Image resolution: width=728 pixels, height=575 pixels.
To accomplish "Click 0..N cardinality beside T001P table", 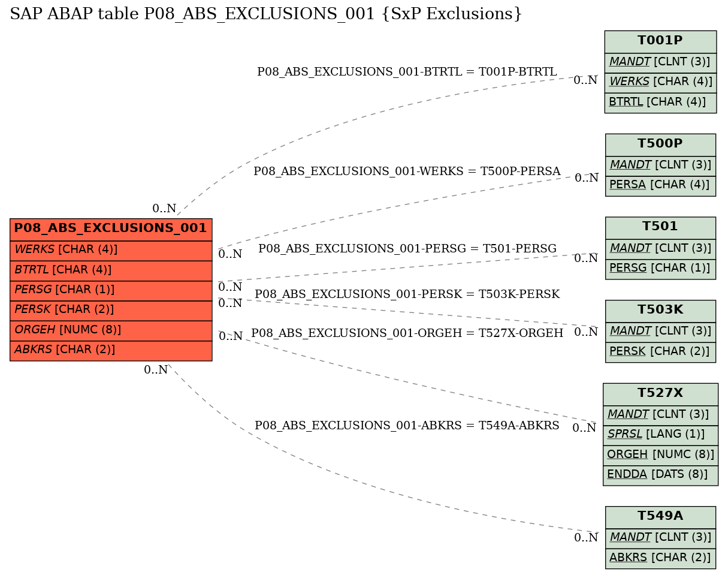I will click(585, 80).
